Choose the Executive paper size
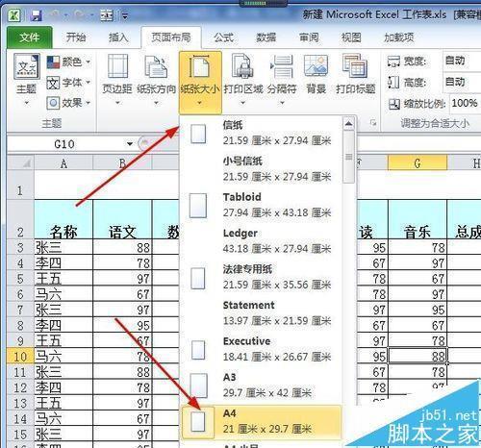The image size is (481, 448). pyautogui.click(x=261, y=349)
